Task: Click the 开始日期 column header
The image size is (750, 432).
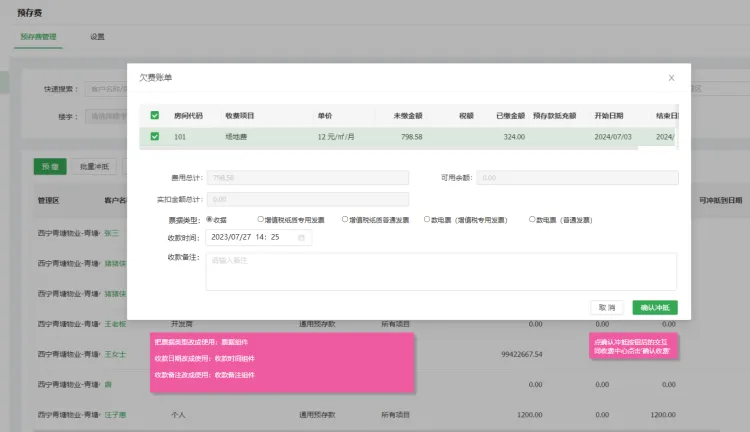Action: (609, 116)
